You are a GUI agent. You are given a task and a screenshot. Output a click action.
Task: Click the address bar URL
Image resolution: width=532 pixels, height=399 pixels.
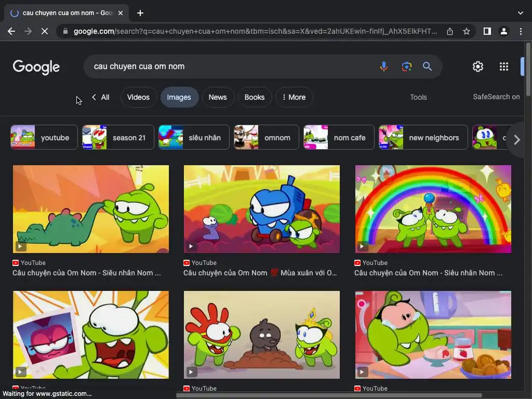[x=255, y=32]
